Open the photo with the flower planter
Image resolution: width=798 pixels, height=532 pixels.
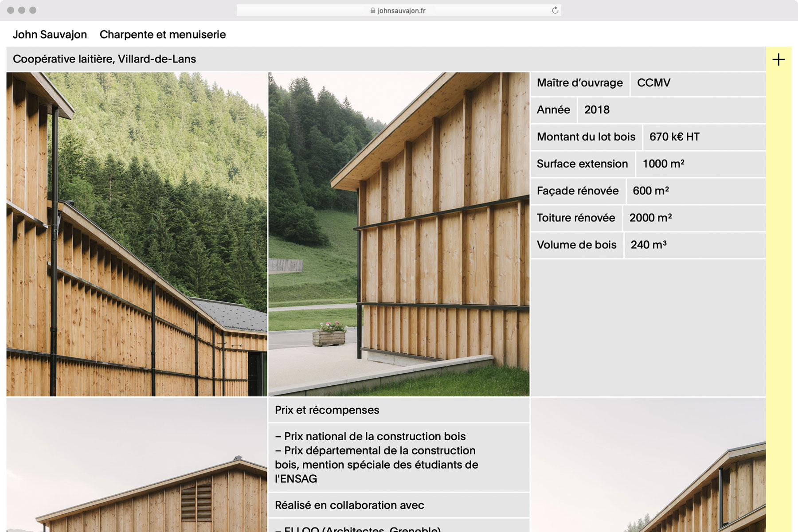click(x=399, y=234)
